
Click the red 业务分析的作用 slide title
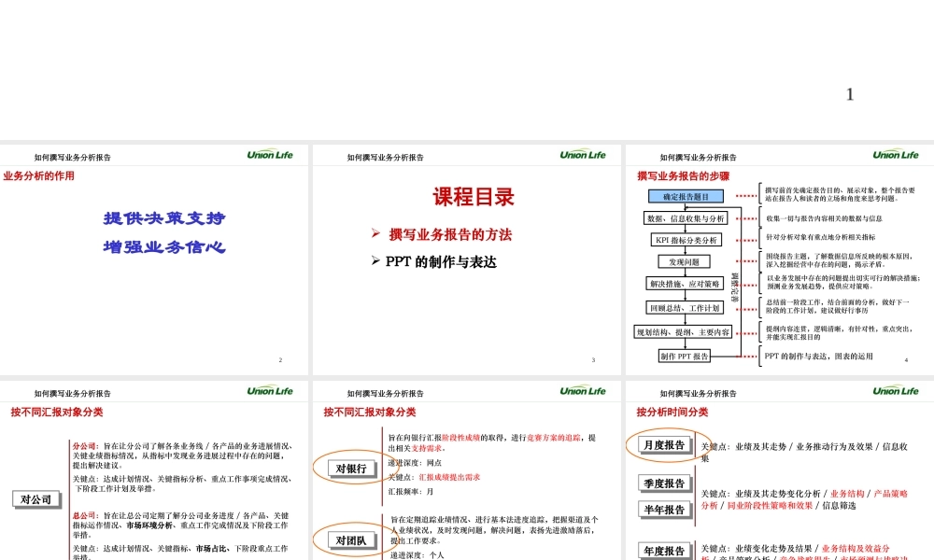pyautogui.click(x=38, y=175)
